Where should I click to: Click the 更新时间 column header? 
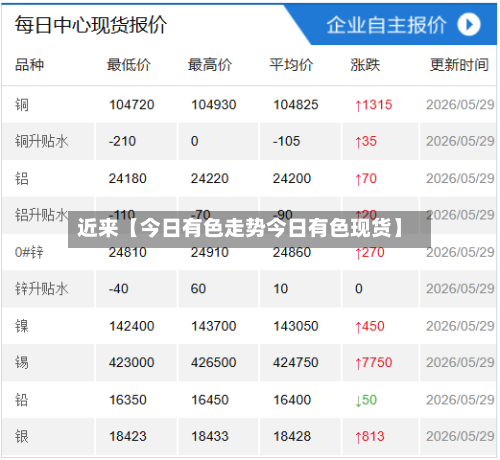click(459, 65)
